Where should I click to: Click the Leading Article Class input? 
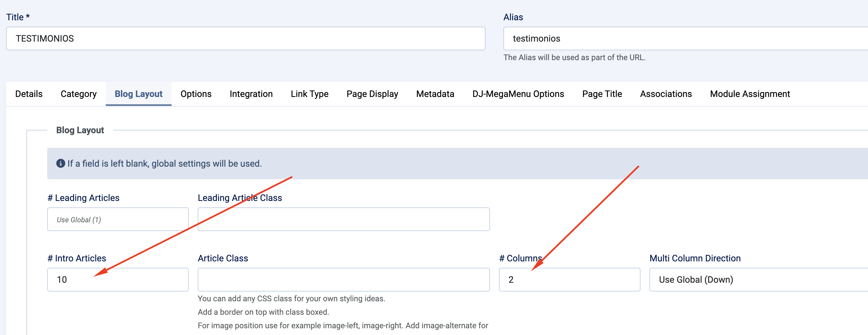pyautogui.click(x=344, y=219)
